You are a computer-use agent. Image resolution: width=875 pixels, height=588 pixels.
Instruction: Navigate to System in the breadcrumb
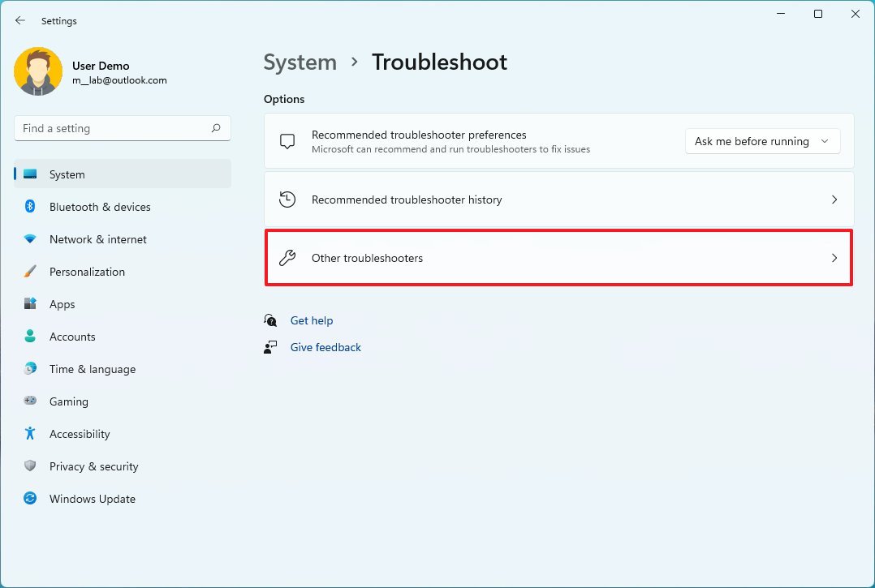300,62
